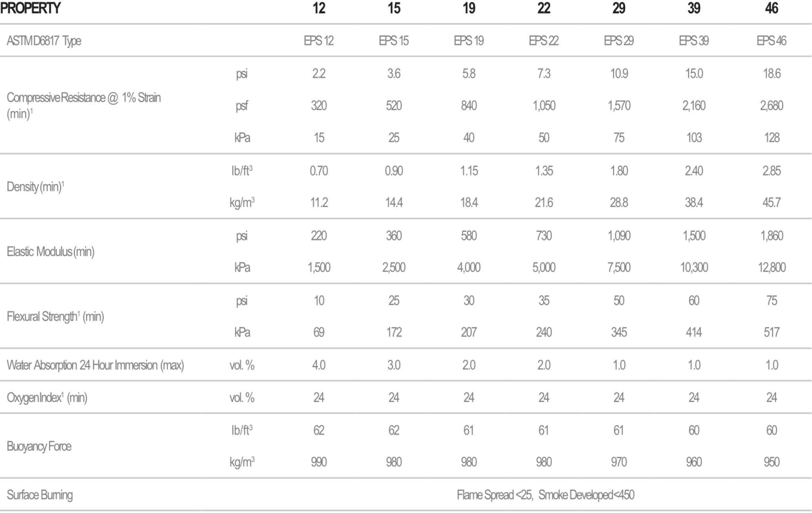Select the Water Absorption 24 Hour Immersion label
The image size is (812, 513).
[96, 365]
